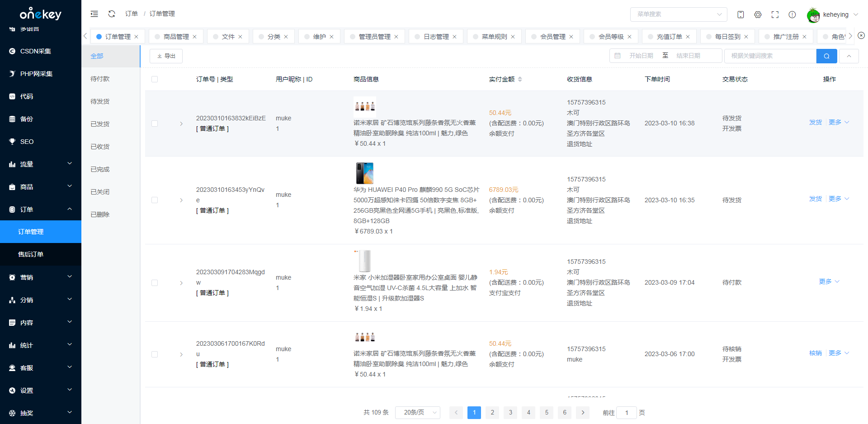Select the 米家 humidifier order checkbox
The height and width of the screenshot is (424, 868).
click(155, 283)
